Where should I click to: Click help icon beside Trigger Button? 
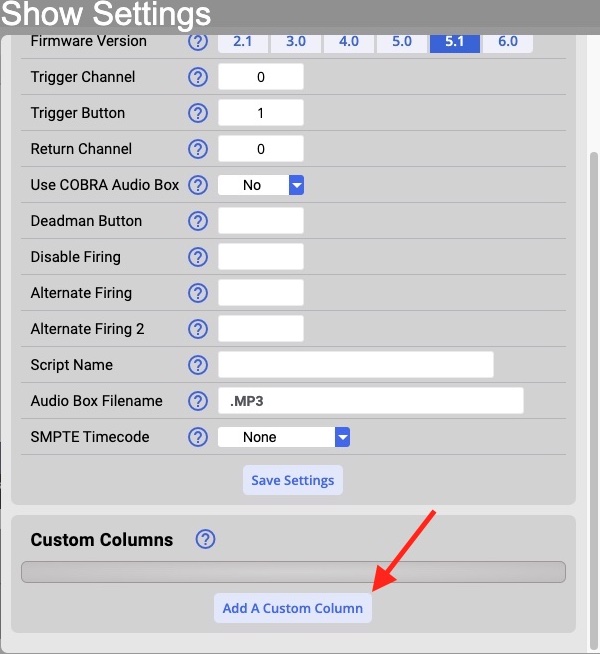point(198,113)
